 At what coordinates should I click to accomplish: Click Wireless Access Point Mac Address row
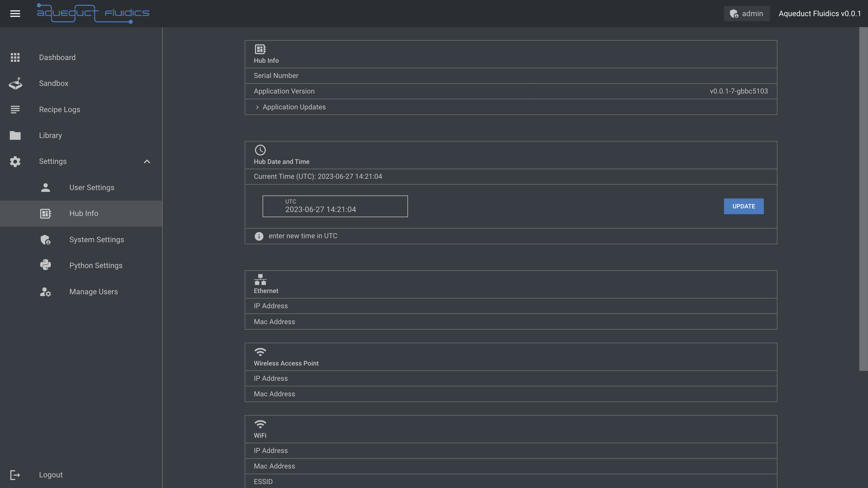pyautogui.click(x=511, y=394)
